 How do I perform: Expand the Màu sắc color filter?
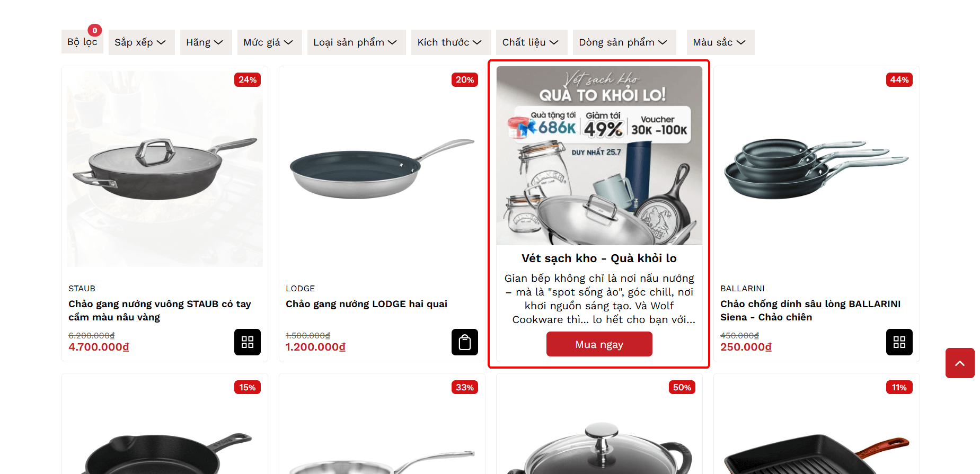pyautogui.click(x=721, y=42)
